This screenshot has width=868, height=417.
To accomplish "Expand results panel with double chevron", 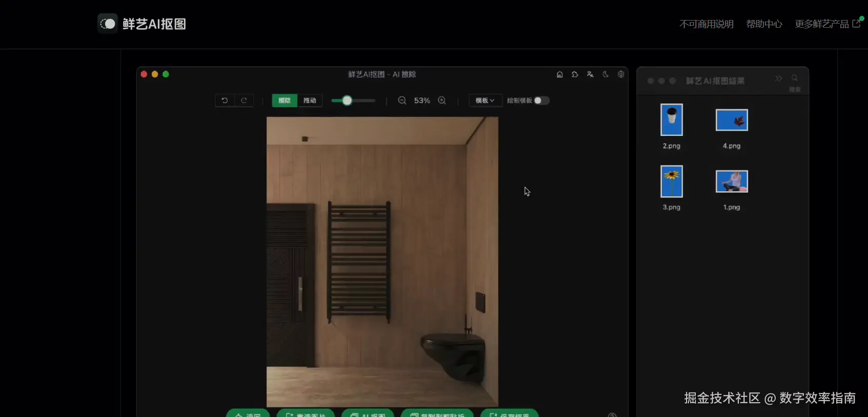I will tap(778, 78).
